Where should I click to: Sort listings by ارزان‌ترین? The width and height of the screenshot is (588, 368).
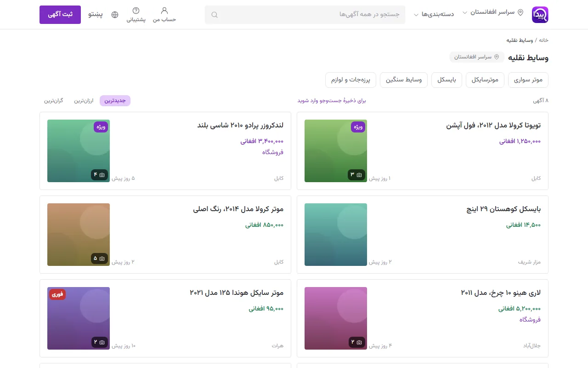(x=84, y=101)
